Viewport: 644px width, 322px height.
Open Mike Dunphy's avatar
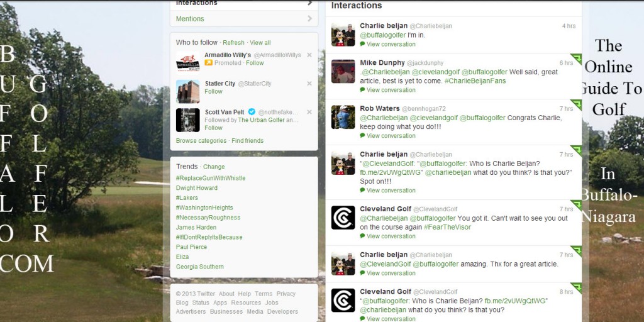pyautogui.click(x=343, y=72)
